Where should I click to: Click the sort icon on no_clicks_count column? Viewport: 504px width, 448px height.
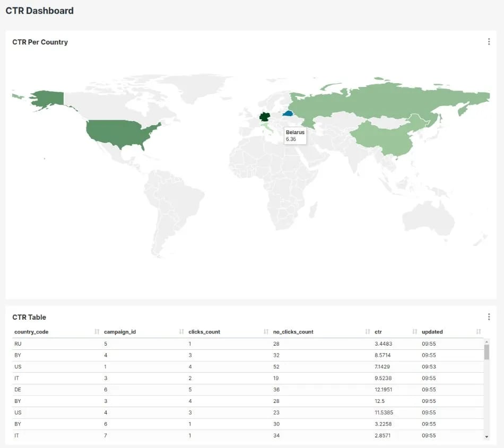366,331
